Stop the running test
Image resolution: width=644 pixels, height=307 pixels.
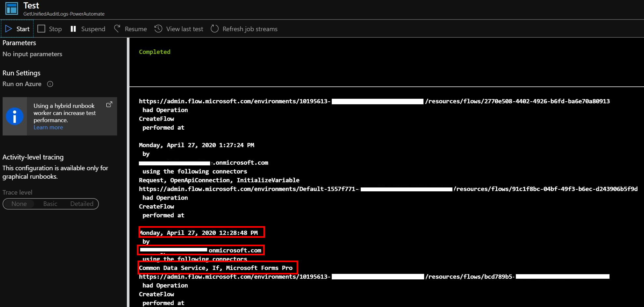click(50, 29)
